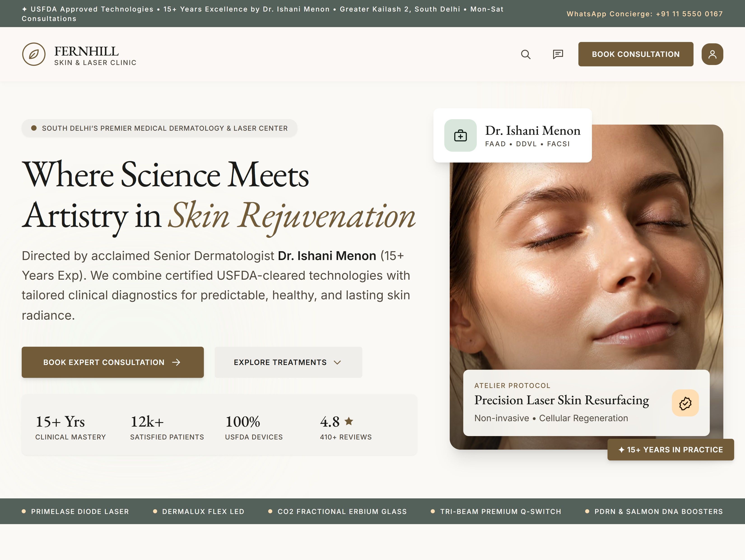Click the Fernhill leaf logo icon

pos(34,54)
